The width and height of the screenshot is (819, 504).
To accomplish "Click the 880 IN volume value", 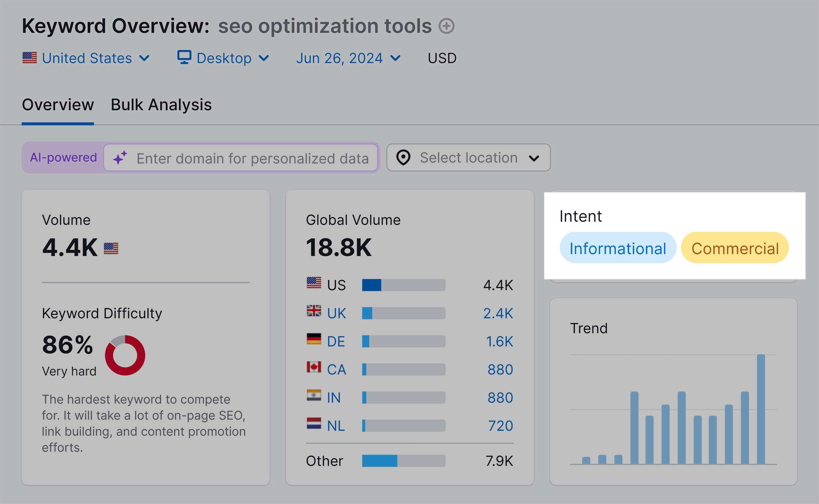I will pos(500,398).
